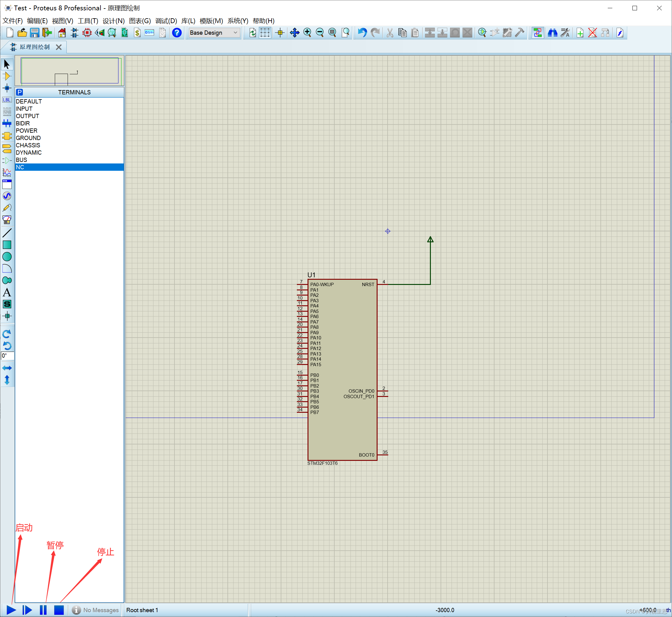
Task: Click the Zoom In toolbar icon
Action: point(307,33)
